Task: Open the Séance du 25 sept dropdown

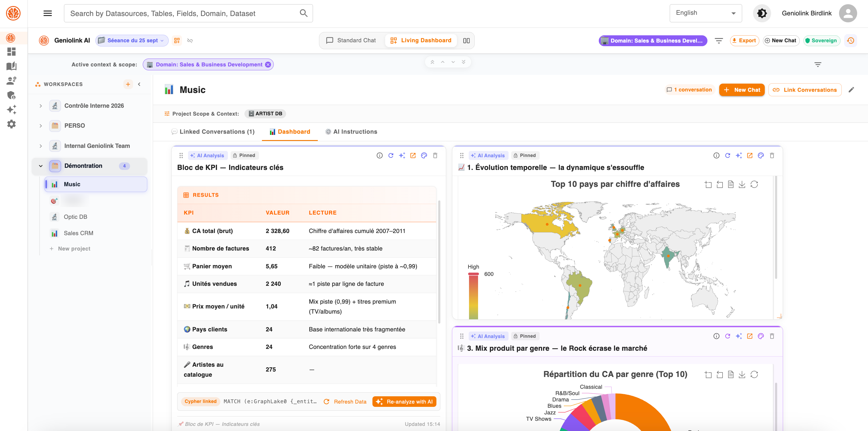Action: click(132, 40)
